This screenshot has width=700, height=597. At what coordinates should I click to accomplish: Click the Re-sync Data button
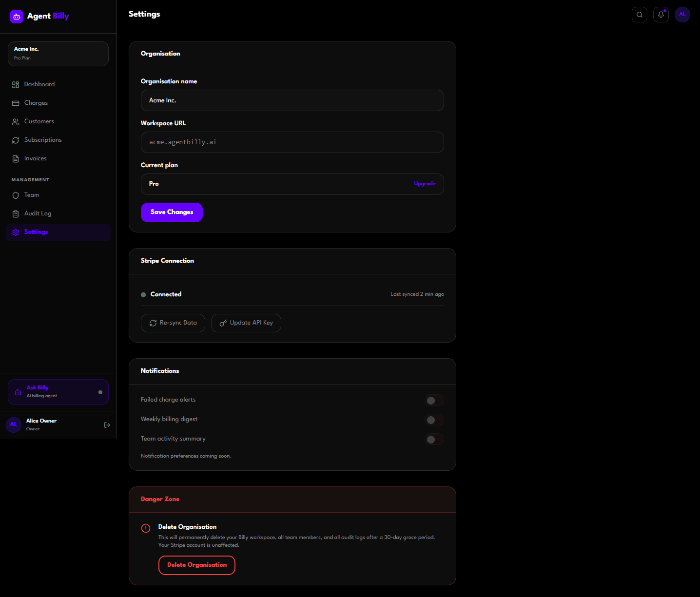tap(173, 323)
